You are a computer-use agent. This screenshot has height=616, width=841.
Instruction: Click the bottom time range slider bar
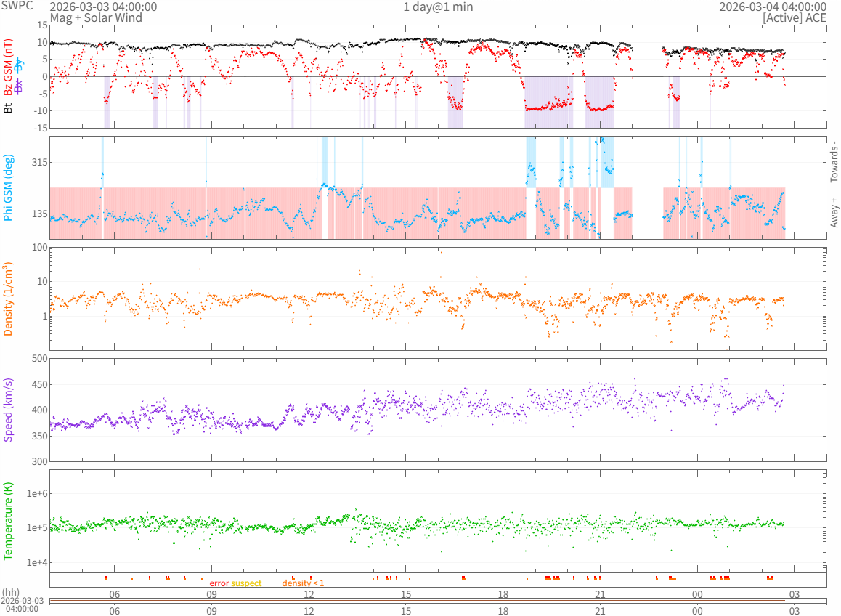pos(417,601)
